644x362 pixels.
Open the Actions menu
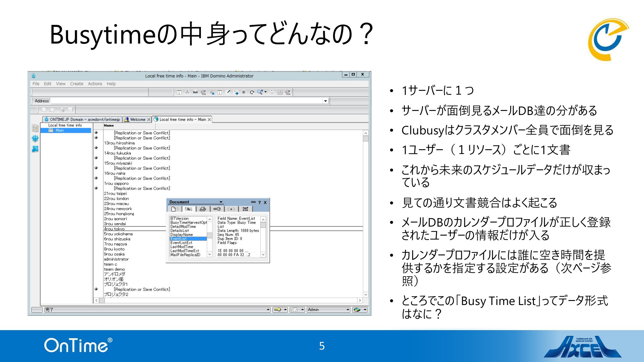pos(95,84)
